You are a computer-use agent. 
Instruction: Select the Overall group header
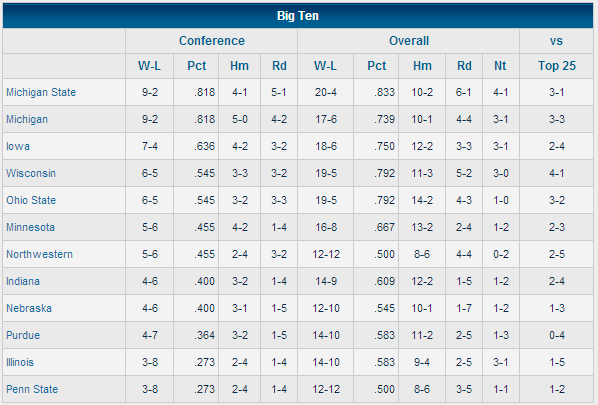pyautogui.click(x=409, y=41)
